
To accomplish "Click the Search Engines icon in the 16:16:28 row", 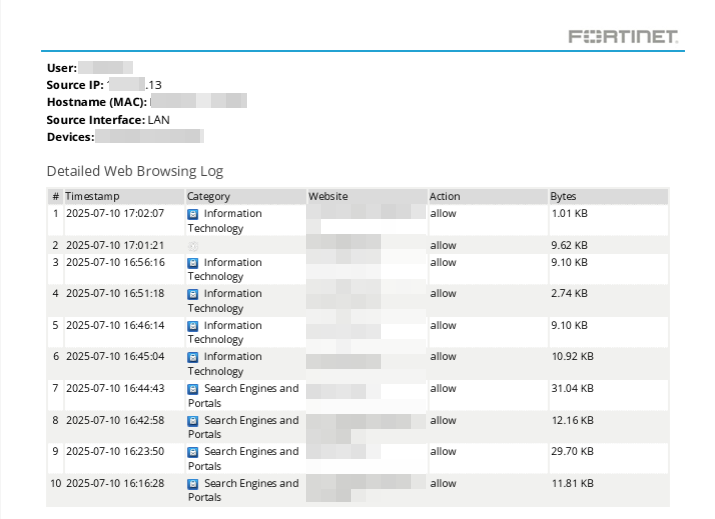I will coord(193,484).
